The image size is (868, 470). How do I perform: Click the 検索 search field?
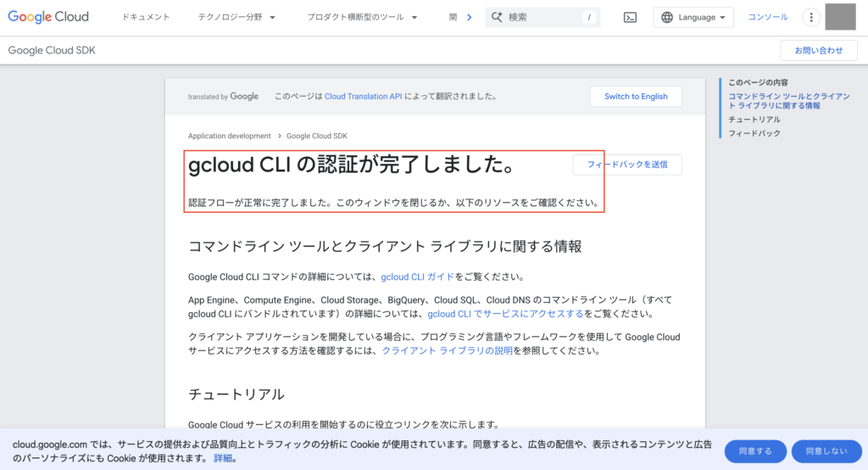[542, 17]
